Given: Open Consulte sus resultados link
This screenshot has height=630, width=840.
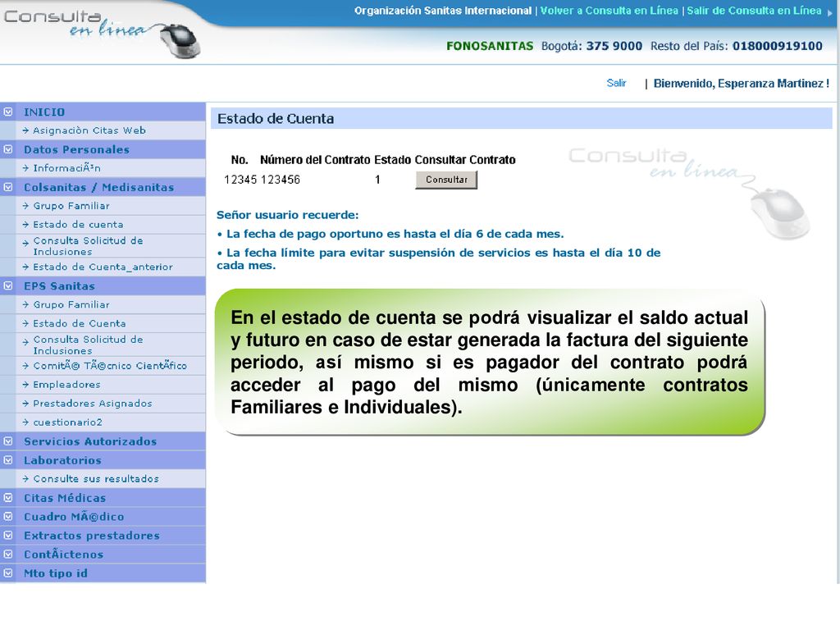Looking at the screenshot, I should [96, 479].
